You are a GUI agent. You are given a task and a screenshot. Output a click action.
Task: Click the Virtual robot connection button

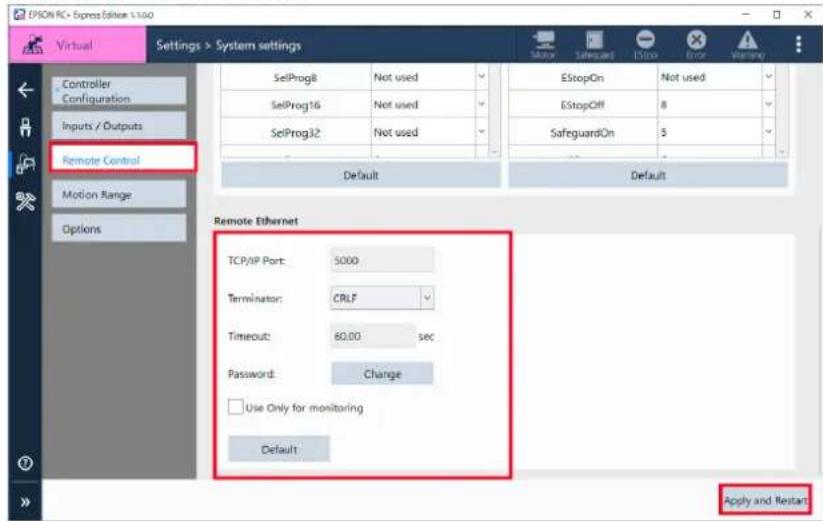pos(77,45)
